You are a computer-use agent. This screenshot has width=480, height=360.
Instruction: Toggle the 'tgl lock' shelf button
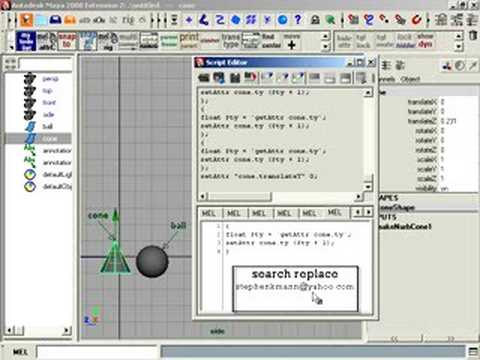point(363,41)
